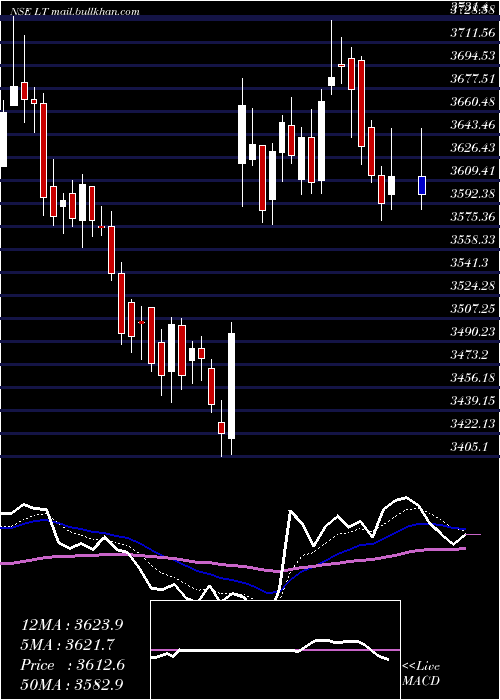Select the 3456.18 price axis label
Viewport: 500px width, 700px height.
click(473, 378)
